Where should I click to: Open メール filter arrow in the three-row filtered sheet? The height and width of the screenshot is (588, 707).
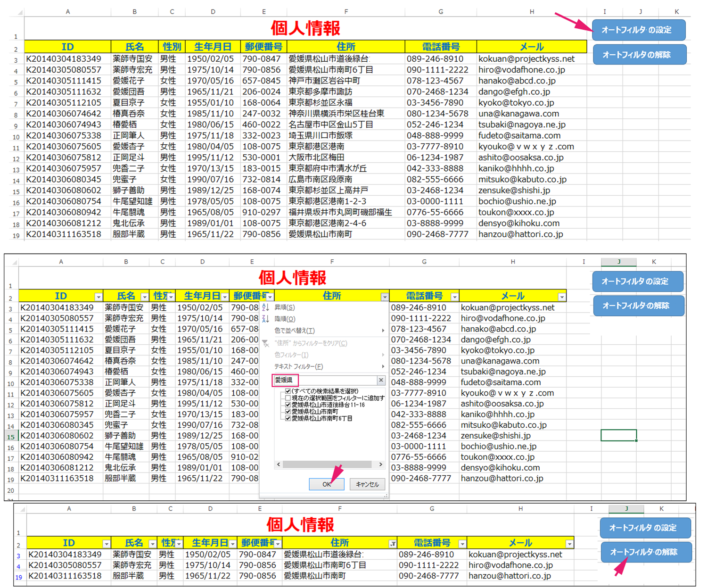(569, 544)
